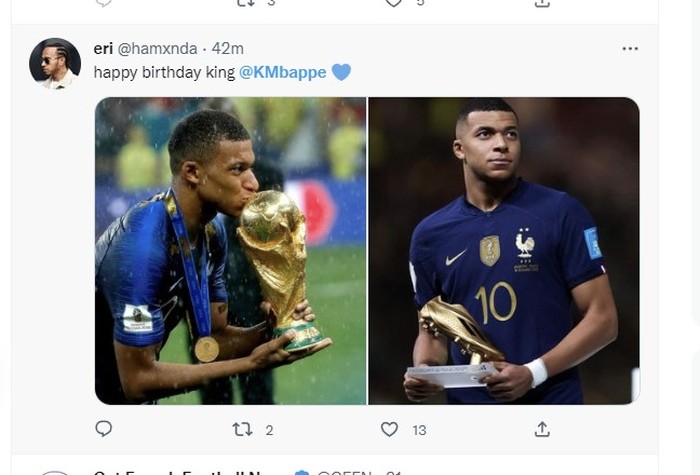View the retweet count of 2

269,430
